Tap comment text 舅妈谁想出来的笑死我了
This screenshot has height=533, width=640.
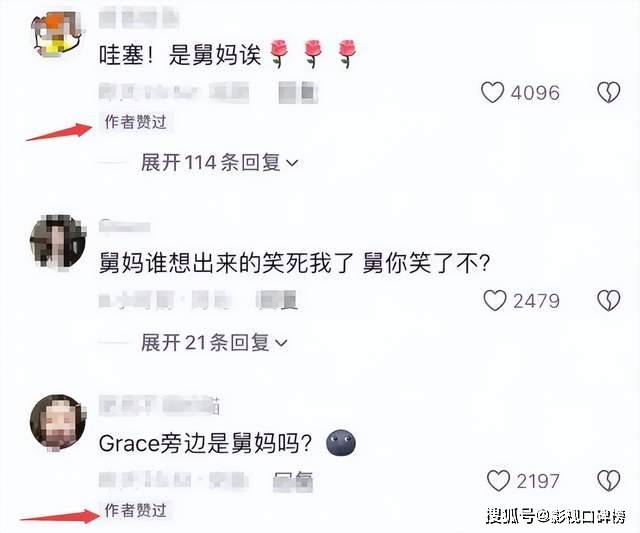(226, 263)
